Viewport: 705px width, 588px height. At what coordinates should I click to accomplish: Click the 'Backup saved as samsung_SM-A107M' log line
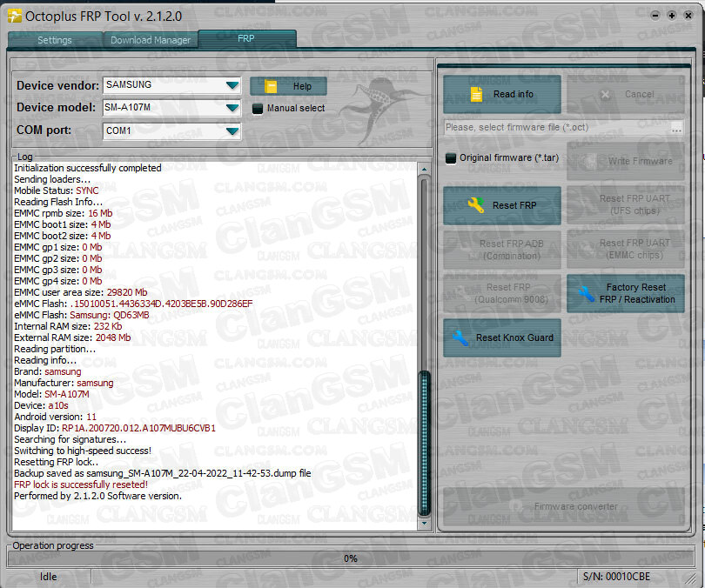pos(162,473)
